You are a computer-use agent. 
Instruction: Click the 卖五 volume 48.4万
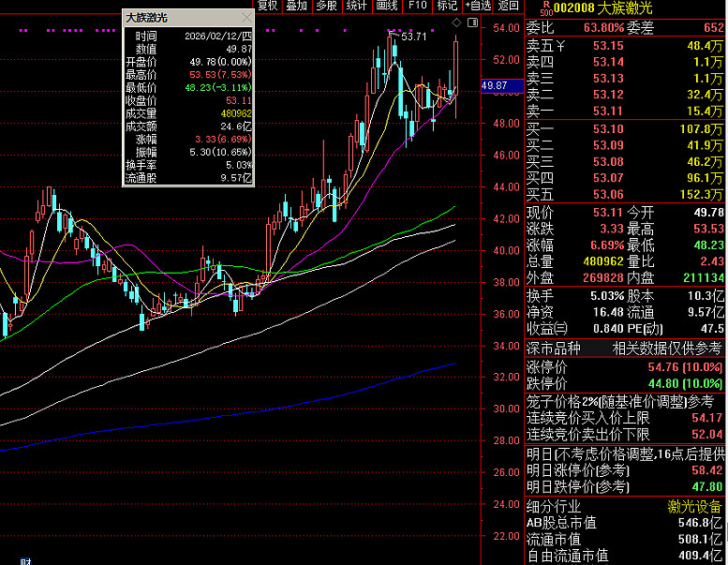(706, 46)
